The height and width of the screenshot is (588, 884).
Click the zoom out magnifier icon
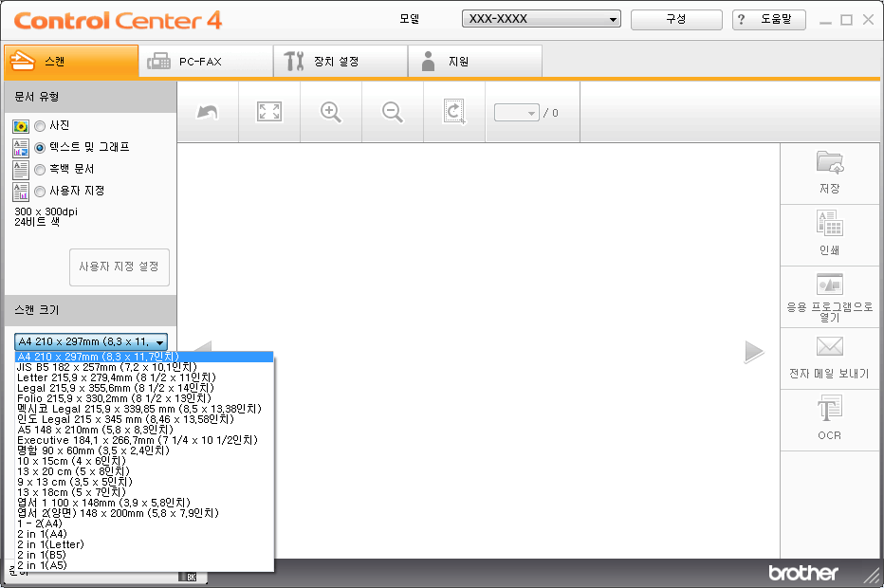coord(393,112)
